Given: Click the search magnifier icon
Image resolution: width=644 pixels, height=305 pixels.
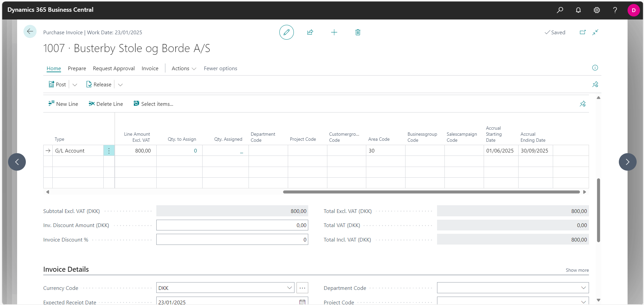Looking at the screenshot, I should point(560,10).
